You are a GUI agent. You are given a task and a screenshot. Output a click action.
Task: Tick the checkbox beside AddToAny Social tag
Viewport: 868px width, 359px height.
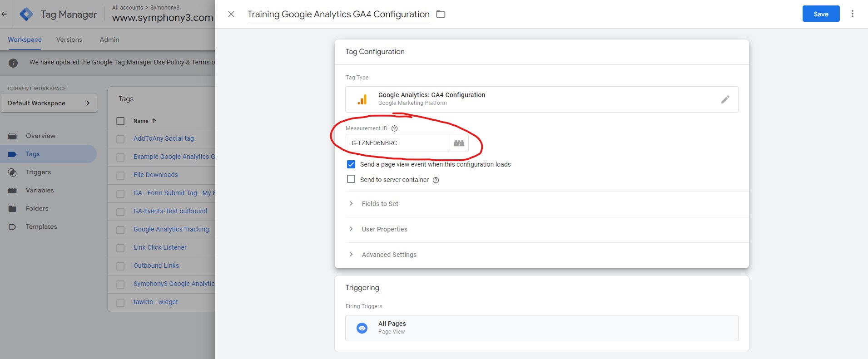[120, 139]
